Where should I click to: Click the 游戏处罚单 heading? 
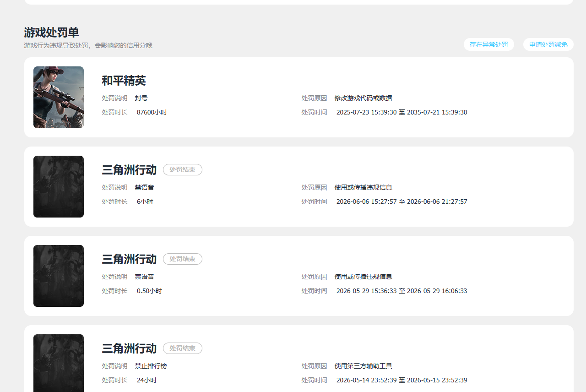51,33
